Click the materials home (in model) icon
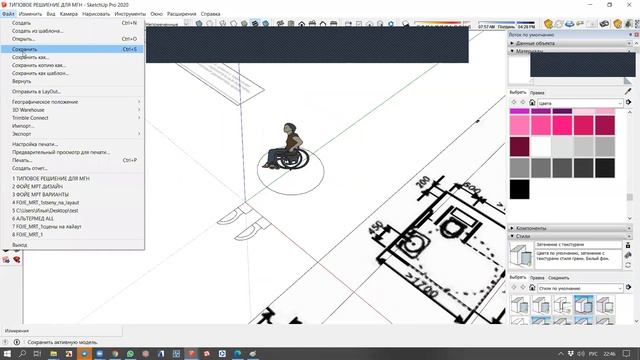Screen dimensions: 640x360 point(532,102)
